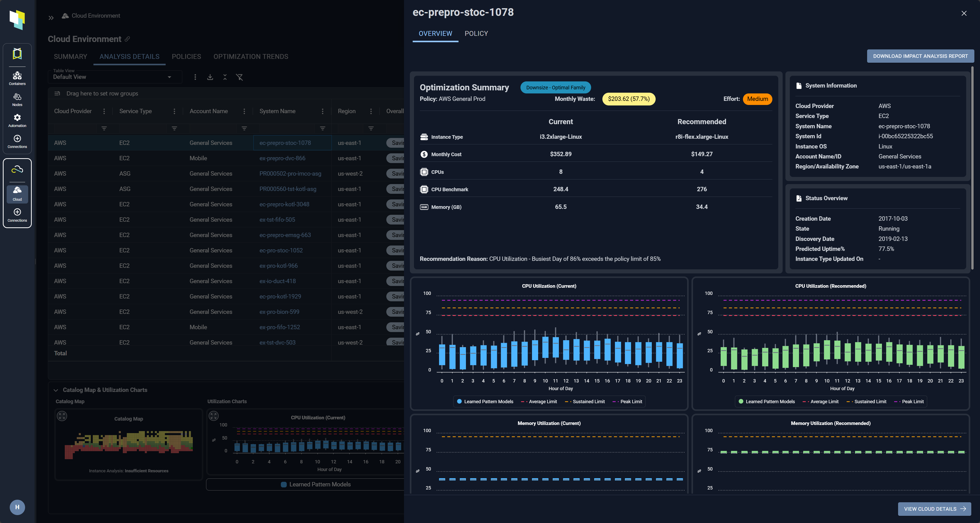Open the Table View Default View dropdown
The image size is (980, 523).
[x=112, y=77]
